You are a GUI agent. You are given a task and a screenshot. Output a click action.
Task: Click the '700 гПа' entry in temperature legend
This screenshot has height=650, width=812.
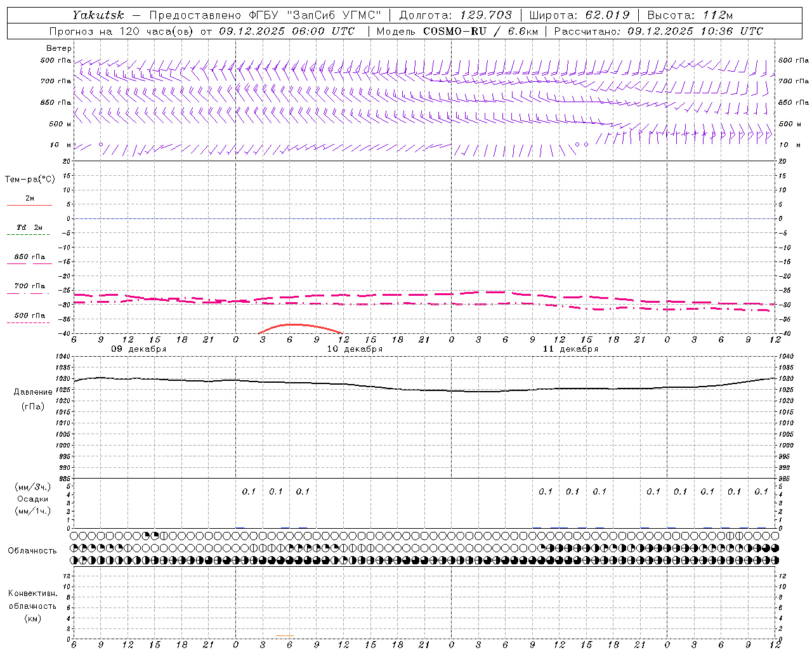click(29, 286)
